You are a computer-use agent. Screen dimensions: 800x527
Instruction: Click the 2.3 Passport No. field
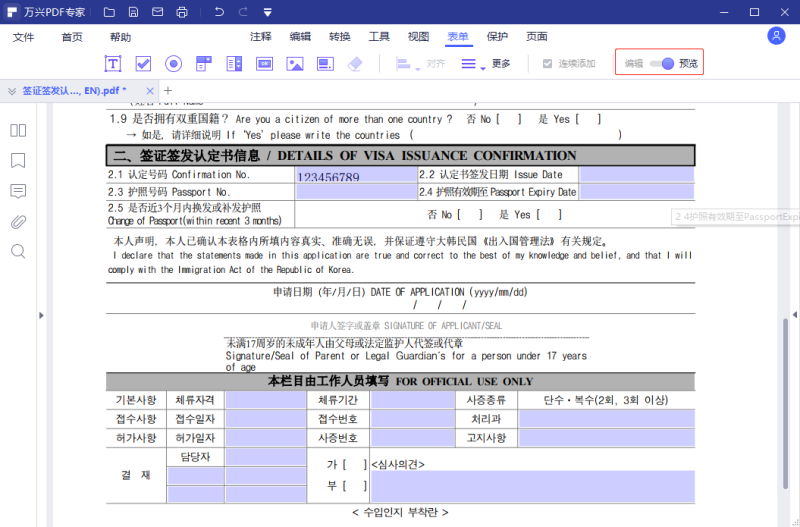click(356, 192)
